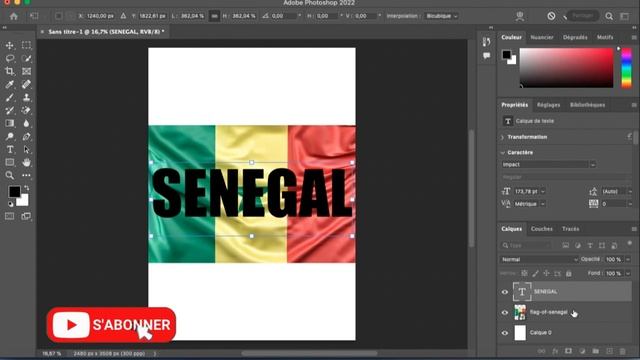The width and height of the screenshot is (640, 360).
Task: Switch to the Réglages tab
Action: (549, 105)
